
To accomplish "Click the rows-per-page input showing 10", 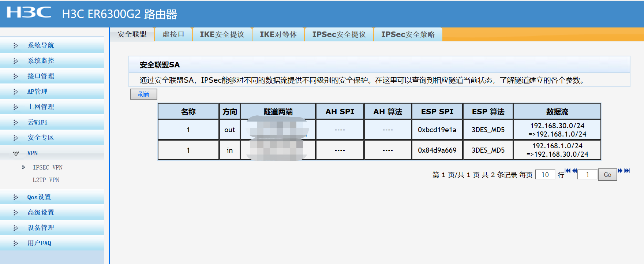I will tap(545, 175).
